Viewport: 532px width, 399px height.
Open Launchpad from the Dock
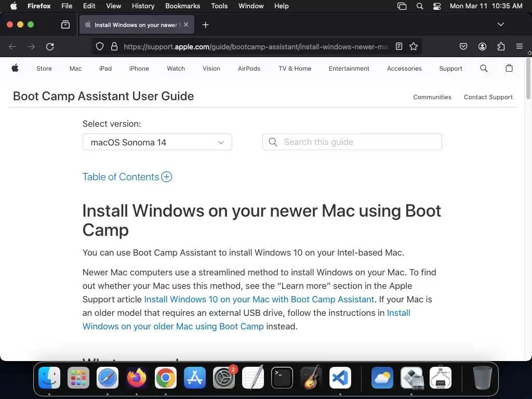pyautogui.click(x=78, y=378)
